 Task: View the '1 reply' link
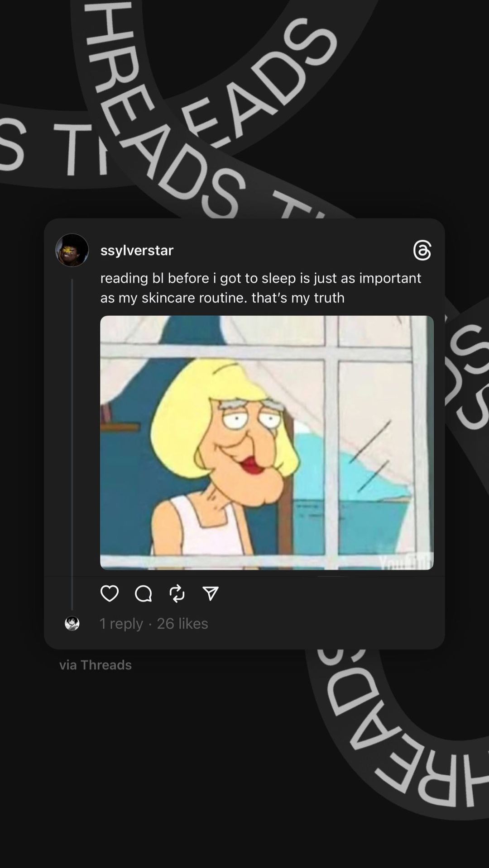click(121, 623)
